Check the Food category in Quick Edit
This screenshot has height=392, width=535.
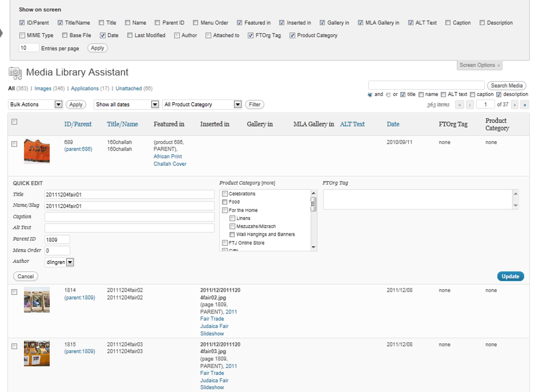(x=225, y=202)
